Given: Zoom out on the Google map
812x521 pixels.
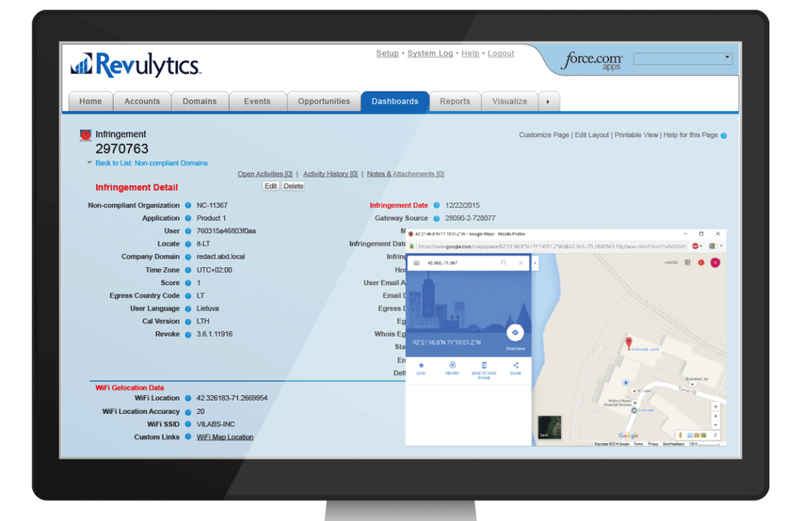Looking at the screenshot, I should click(715, 424).
